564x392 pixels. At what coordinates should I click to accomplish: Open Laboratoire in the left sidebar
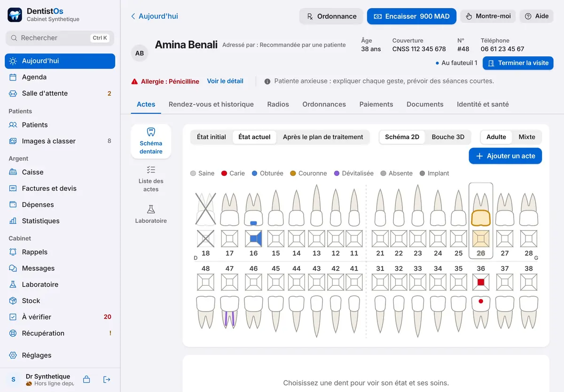pyautogui.click(x=60, y=285)
